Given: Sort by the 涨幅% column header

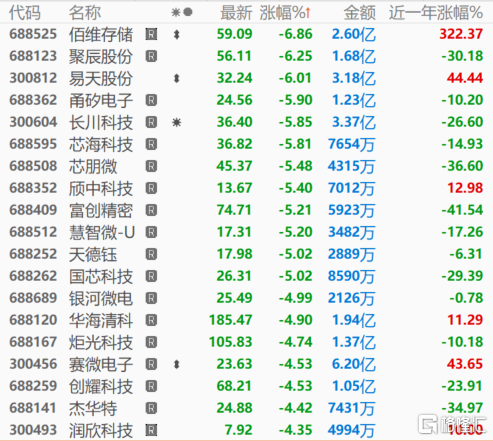Looking at the screenshot, I should point(285,13).
